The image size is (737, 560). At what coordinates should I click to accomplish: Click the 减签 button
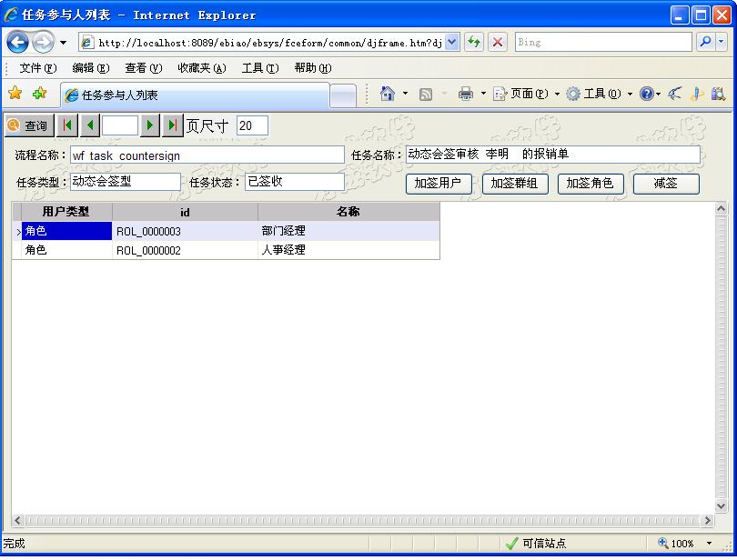pos(667,184)
